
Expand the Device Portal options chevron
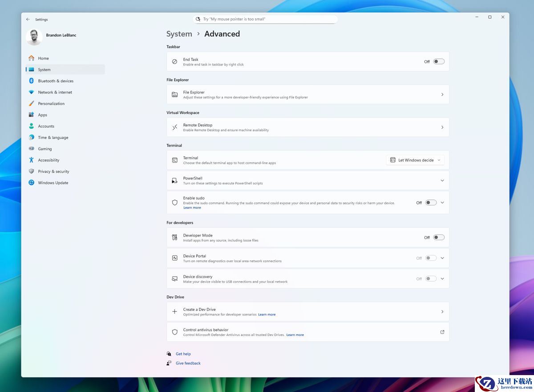pyautogui.click(x=442, y=258)
